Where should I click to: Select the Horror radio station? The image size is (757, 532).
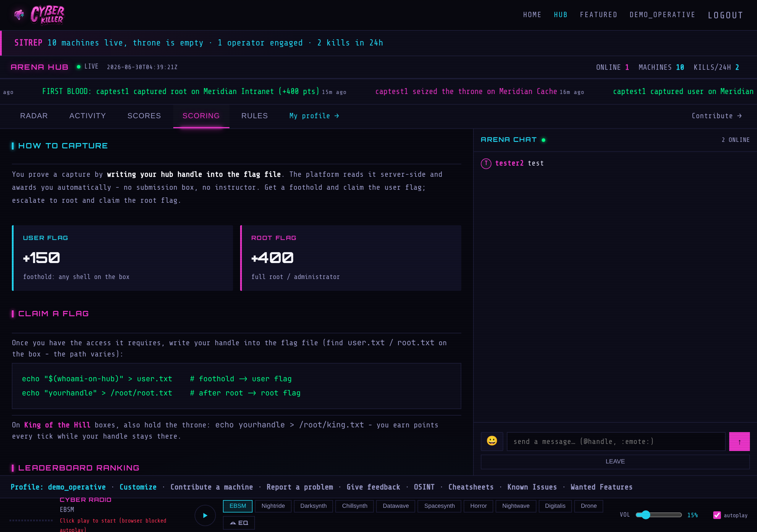[478, 506]
